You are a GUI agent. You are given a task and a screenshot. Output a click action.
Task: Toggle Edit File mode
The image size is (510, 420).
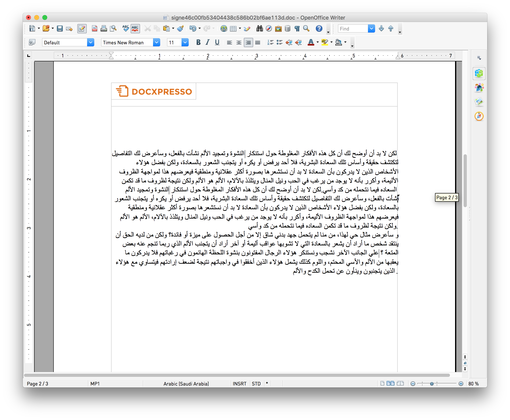click(x=82, y=28)
